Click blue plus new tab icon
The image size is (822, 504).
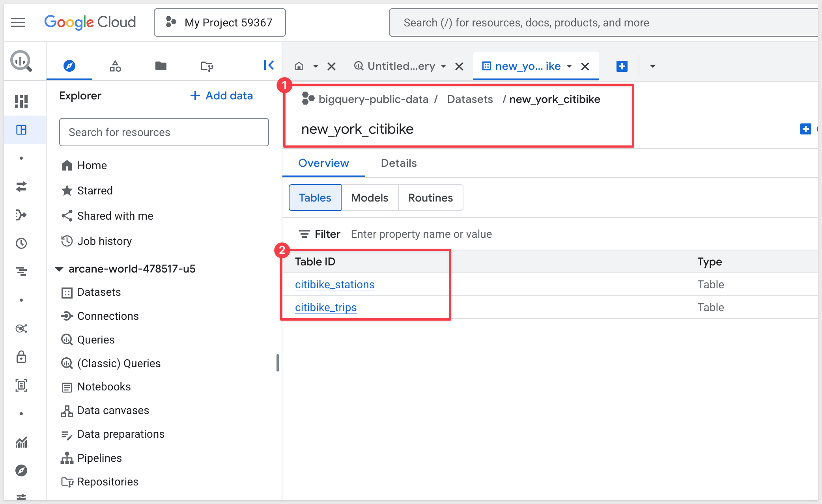click(x=622, y=66)
